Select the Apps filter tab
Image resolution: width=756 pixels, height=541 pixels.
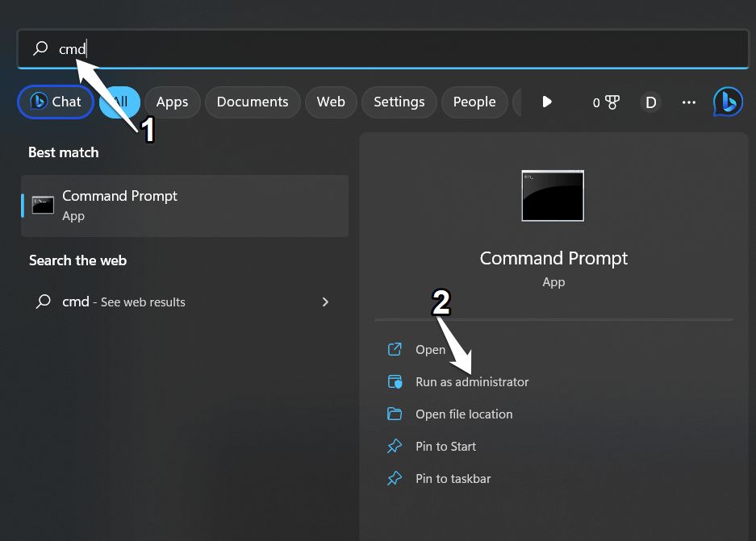(172, 102)
